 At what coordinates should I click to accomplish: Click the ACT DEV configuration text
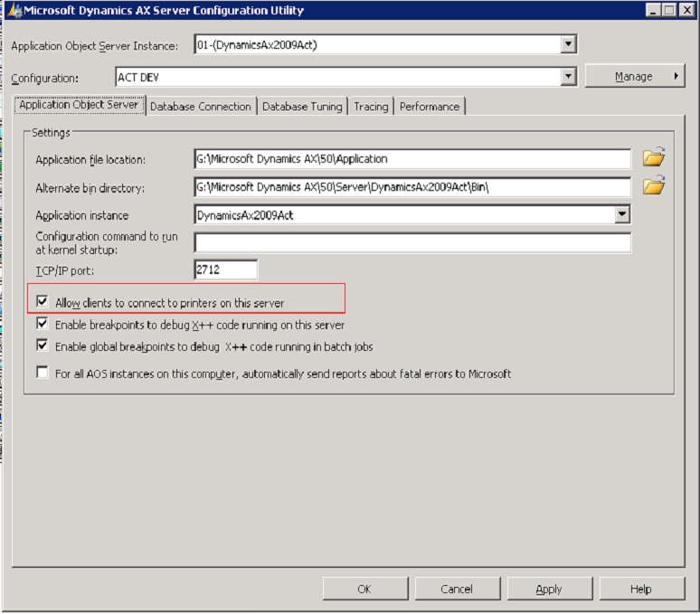[x=138, y=78]
